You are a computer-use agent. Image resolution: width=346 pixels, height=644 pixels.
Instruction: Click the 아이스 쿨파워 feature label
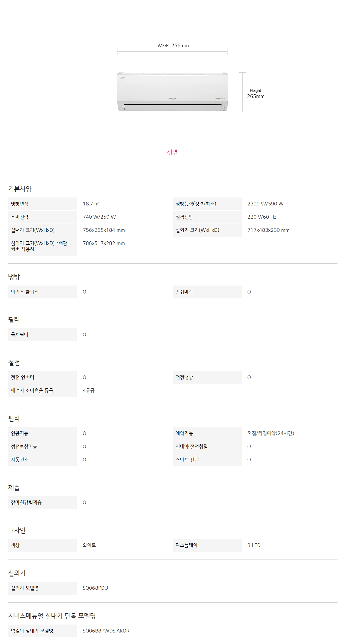[25, 292]
